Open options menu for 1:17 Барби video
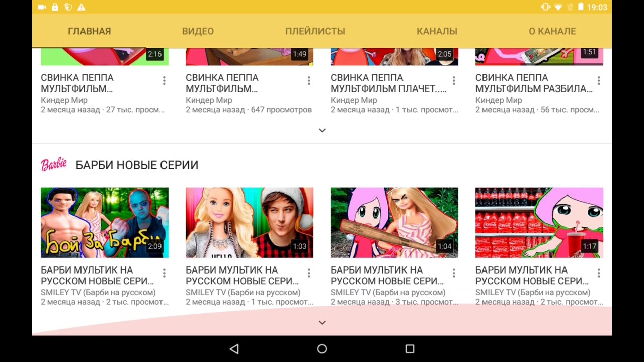644x362 pixels. click(599, 273)
